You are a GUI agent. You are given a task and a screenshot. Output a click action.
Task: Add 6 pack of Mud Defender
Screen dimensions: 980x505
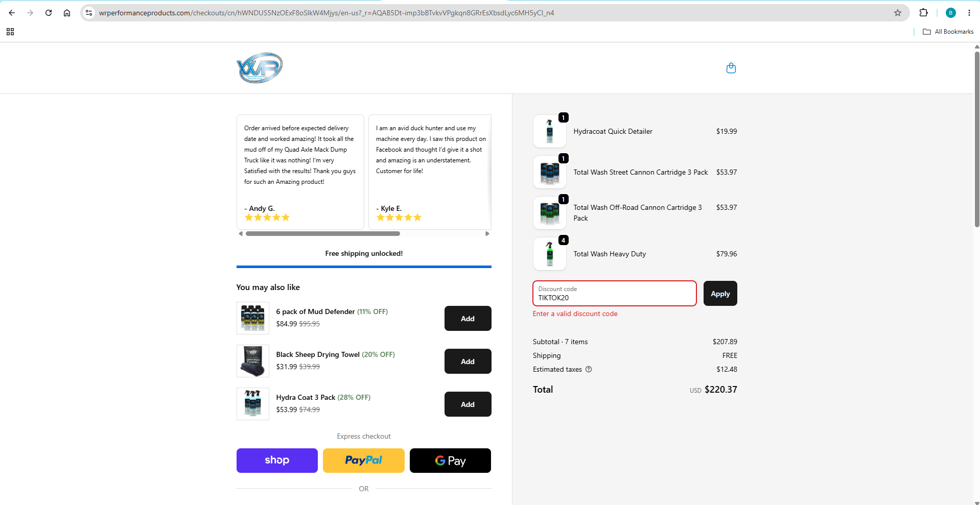tap(468, 318)
